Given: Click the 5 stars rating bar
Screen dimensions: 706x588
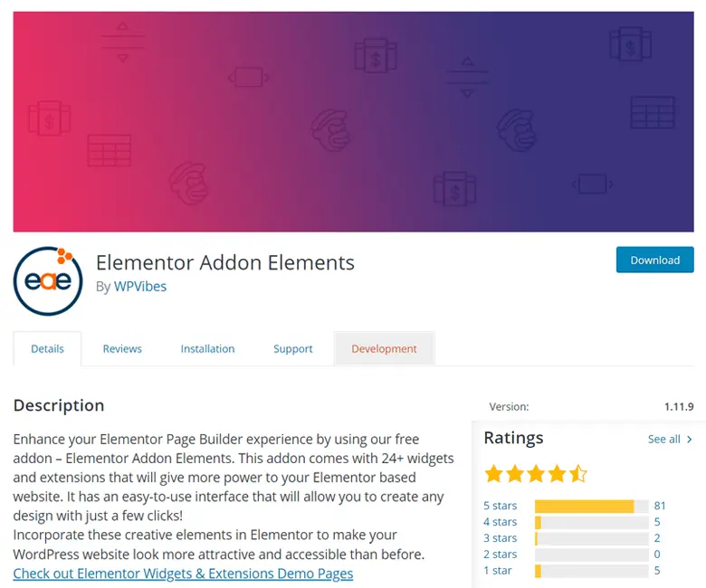Looking at the screenshot, I should coord(592,506).
